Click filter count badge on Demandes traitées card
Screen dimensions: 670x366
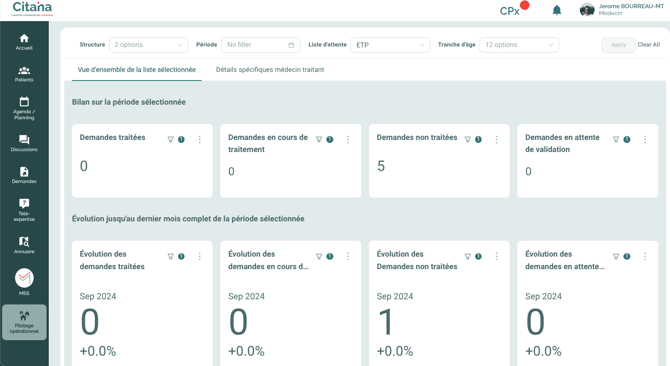pyautogui.click(x=181, y=139)
